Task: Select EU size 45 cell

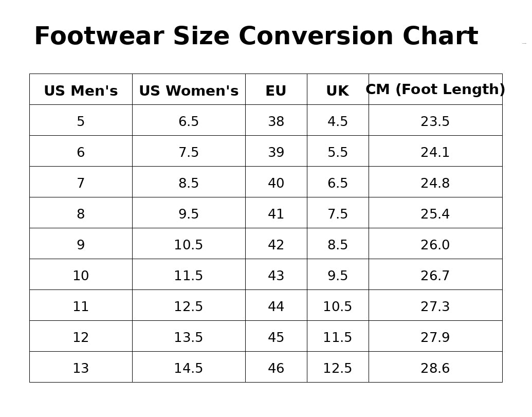Action: 276,336
